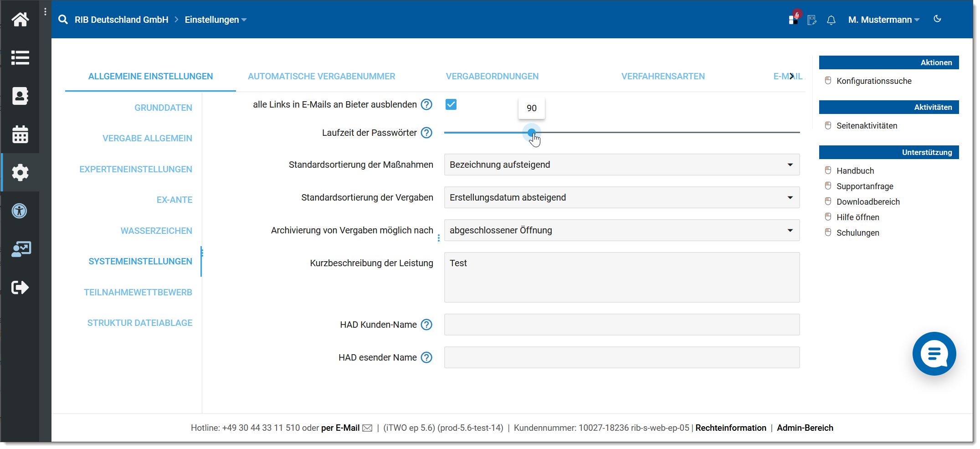Open Standardsortierung der Vergaben dropdown

coord(621,197)
